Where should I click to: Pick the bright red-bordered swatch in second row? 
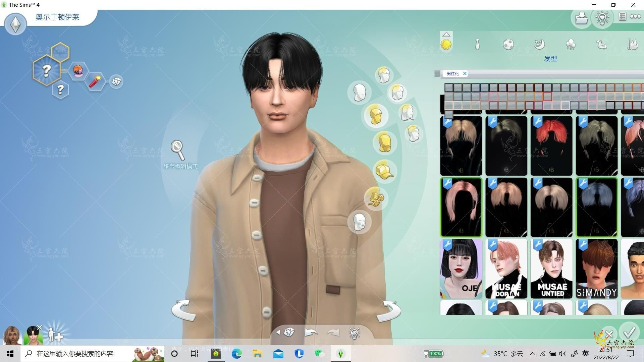(x=547, y=97)
